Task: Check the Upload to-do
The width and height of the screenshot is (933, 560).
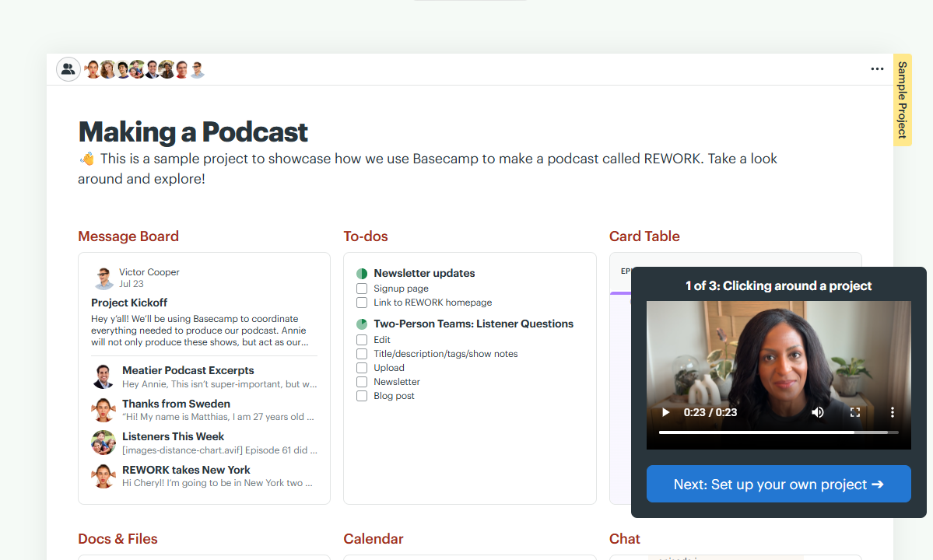Action: 362,368
